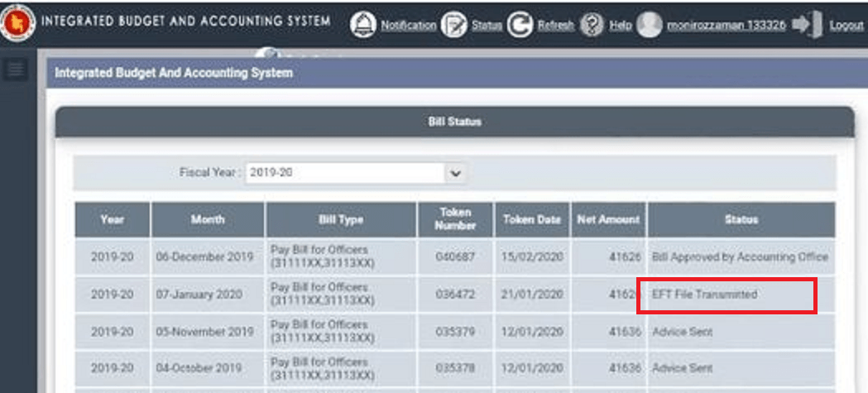This screenshot has height=393, width=868.
Task: Click the Help question mark icon
Action: coord(592,25)
